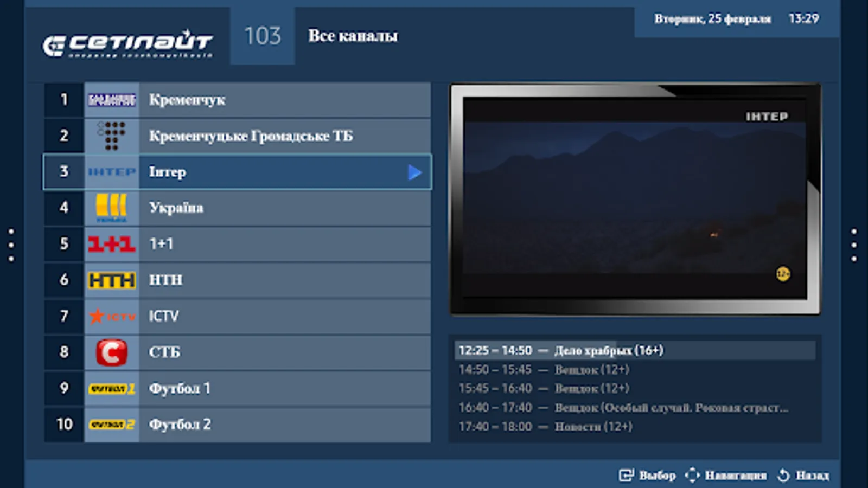Select channel Кременчук from the list
This screenshot has width=868, height=488.
point(238,100)
